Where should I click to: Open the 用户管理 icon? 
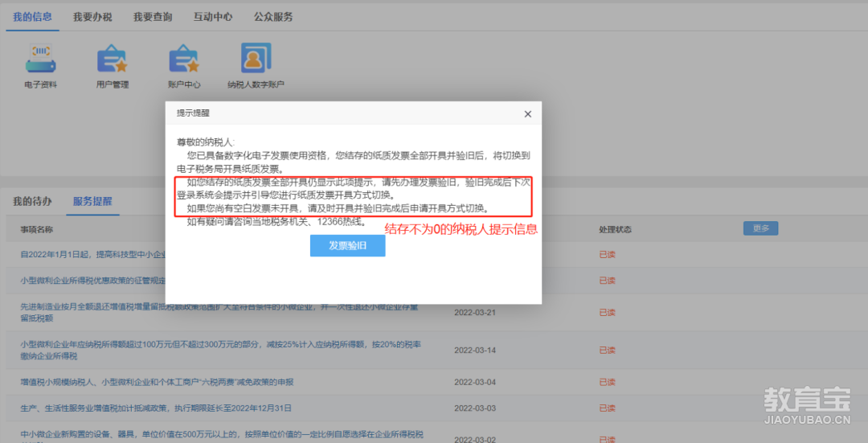tap(113, 65)
